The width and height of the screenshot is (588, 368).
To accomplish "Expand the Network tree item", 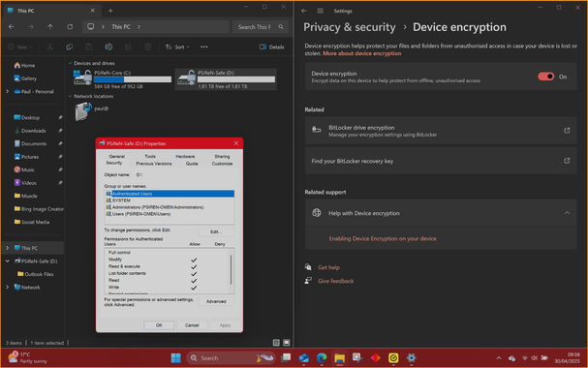I will coord(7,287).
